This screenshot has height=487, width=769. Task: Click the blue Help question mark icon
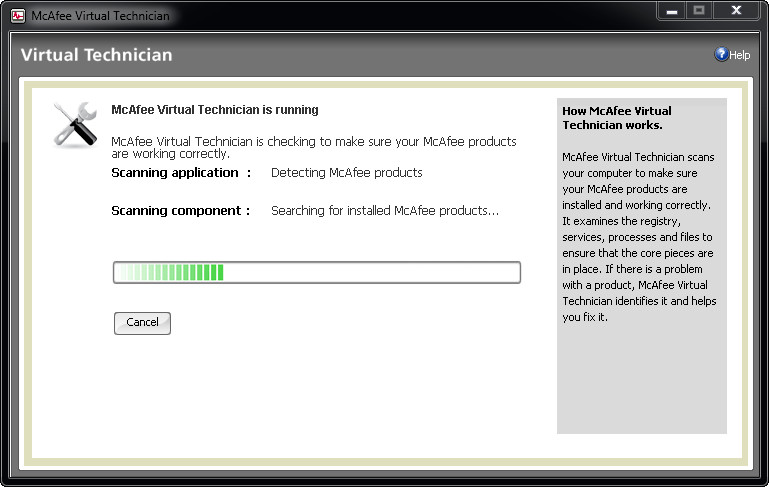pyautogui.click(x=721, y=54)
